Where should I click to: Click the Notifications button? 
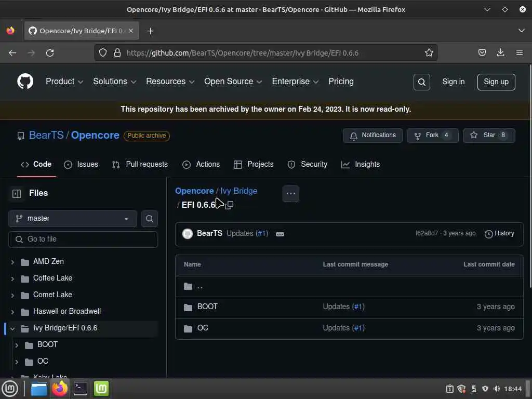click(373, 136)
